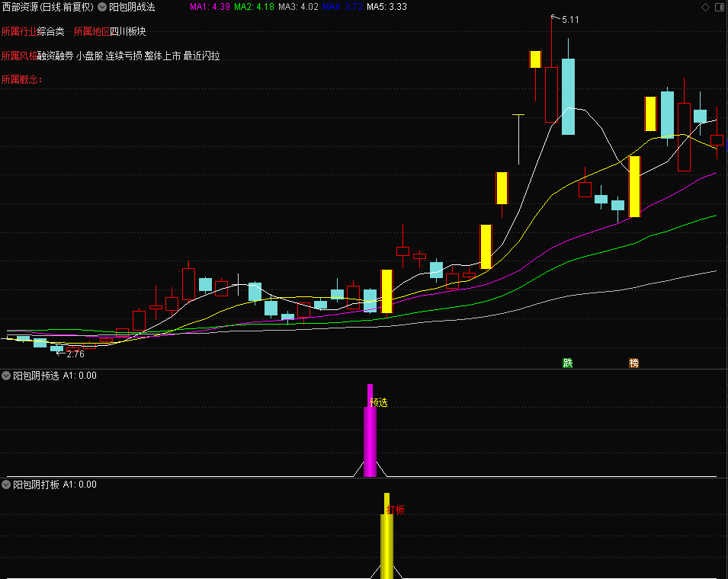728x579 pixels.
Task: Click the 融资融券 style tag
Action: click(55, 56)
